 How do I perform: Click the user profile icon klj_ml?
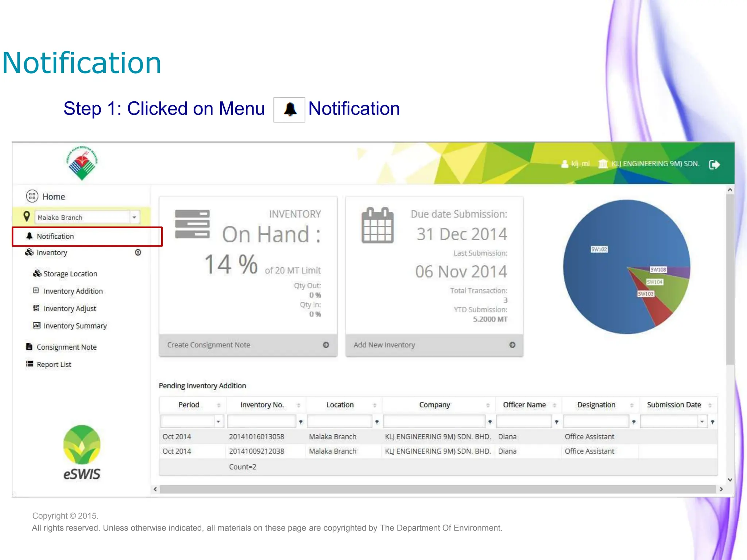[x=565, y=164]
